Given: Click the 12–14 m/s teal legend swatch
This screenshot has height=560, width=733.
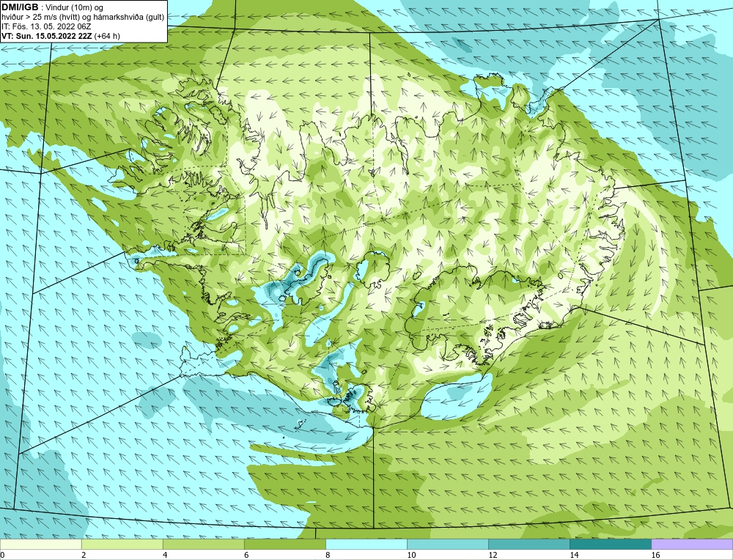Looking at the screenshot, I should pyautogui.click(x=528, y=544).
